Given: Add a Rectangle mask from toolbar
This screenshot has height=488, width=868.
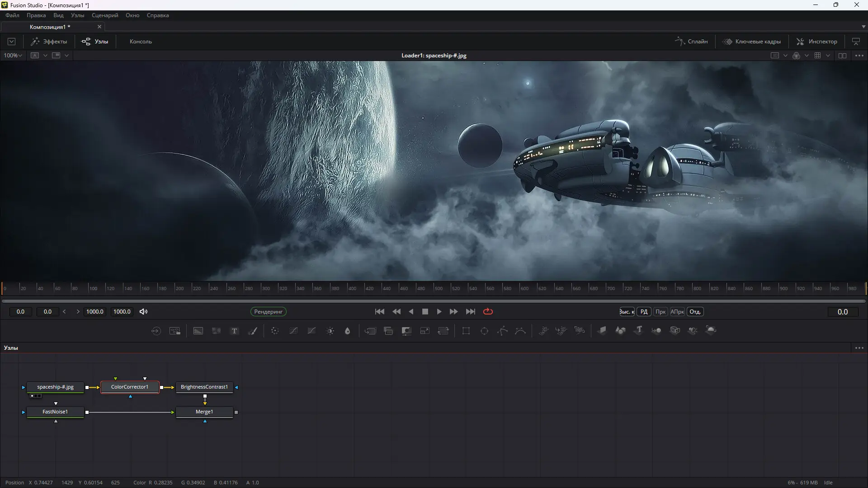Looking at the screenshot, I should click(x=466, y=331).
